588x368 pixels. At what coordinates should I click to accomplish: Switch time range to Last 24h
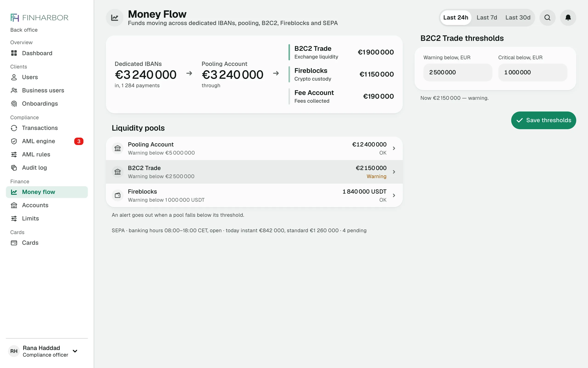pyautogui.click(x=455, y=17)
